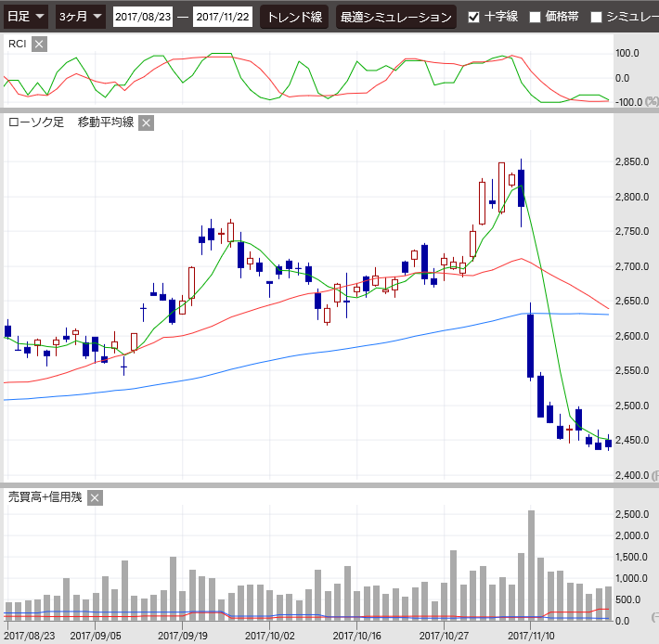Click the 売買高+信用残 panel title
Screen dimensions: 659x644
pos(45,497)
